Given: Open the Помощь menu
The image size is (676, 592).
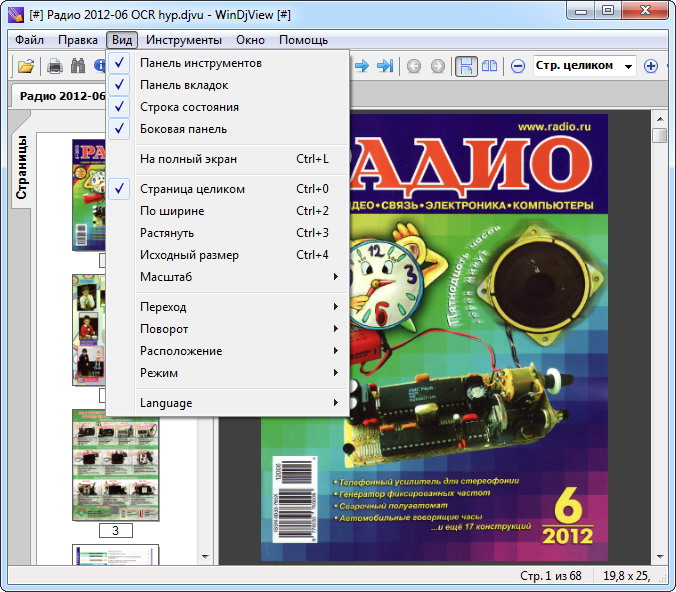Looking at the screenshot, I should (x=304, y=40).
